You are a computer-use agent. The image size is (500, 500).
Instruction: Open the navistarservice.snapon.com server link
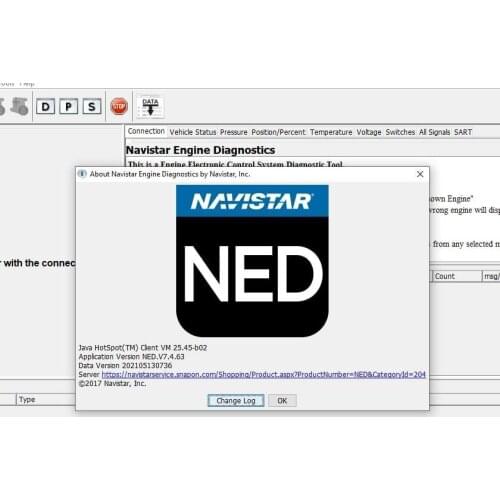click(263, 375)
